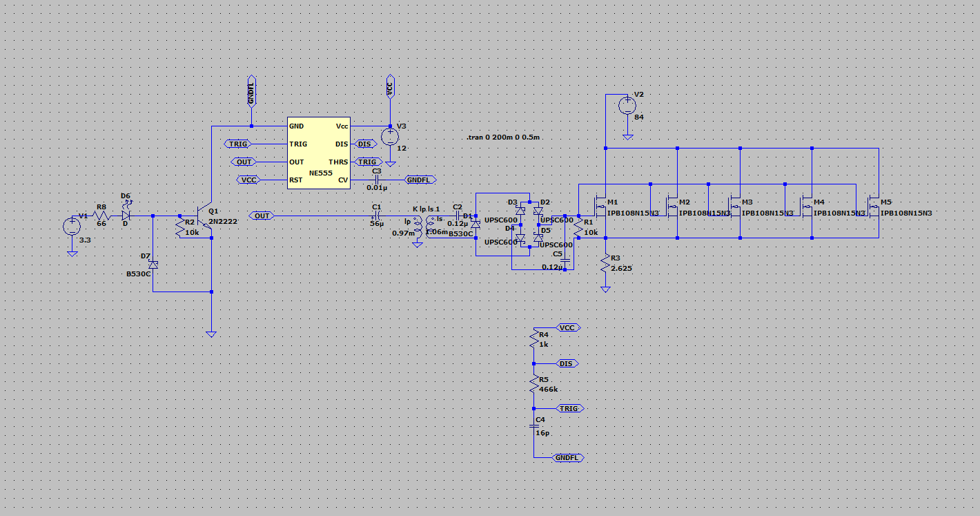Click the 84 value of V2
The image size is (980, 516).
[638, 117]
